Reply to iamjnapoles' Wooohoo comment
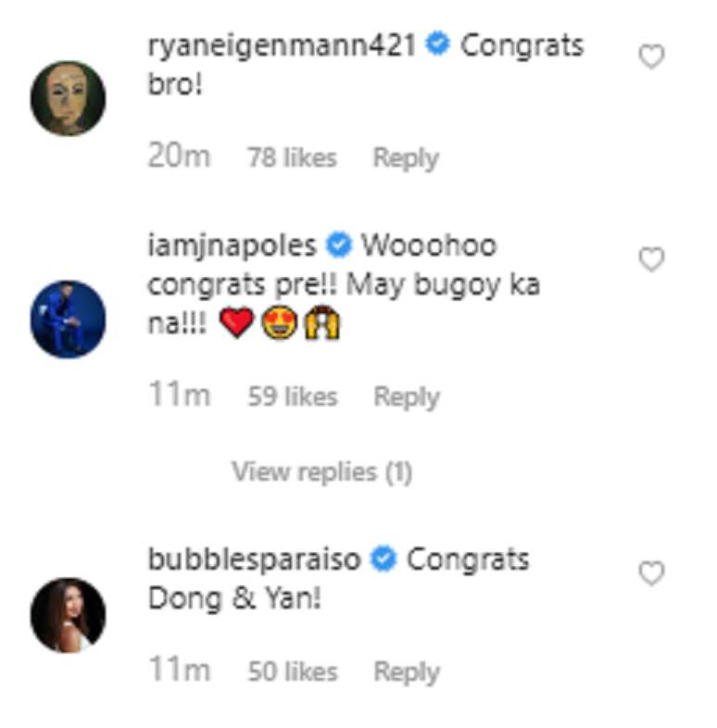This screenshot has width=717, height=728. (407, 397)
